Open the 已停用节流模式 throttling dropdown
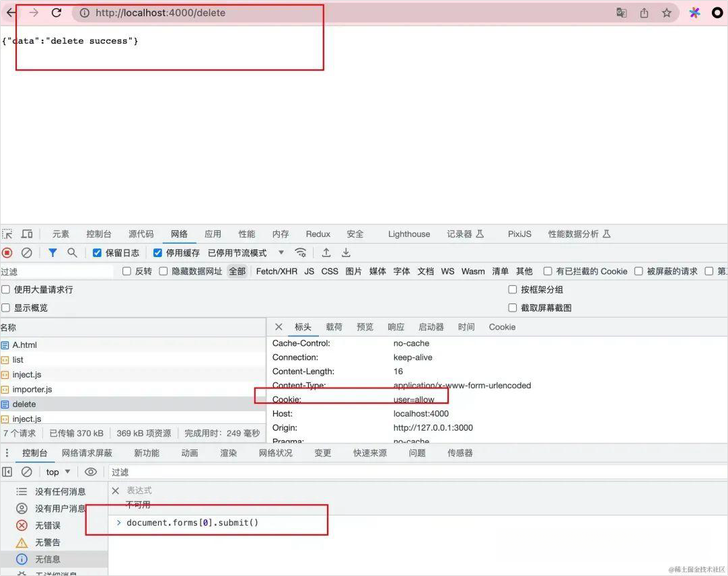This screenshot has width=728, height=576. pos(246,253)
